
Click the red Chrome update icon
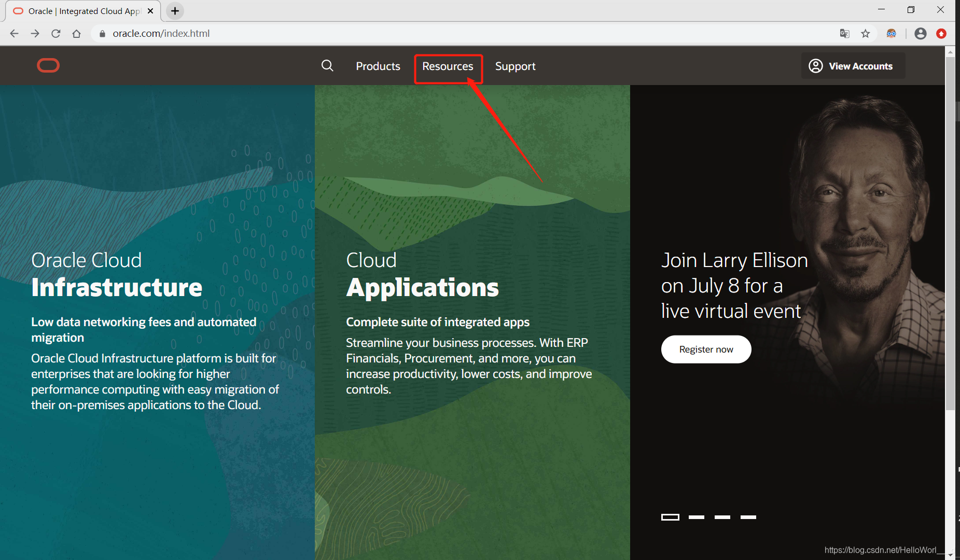941,34
